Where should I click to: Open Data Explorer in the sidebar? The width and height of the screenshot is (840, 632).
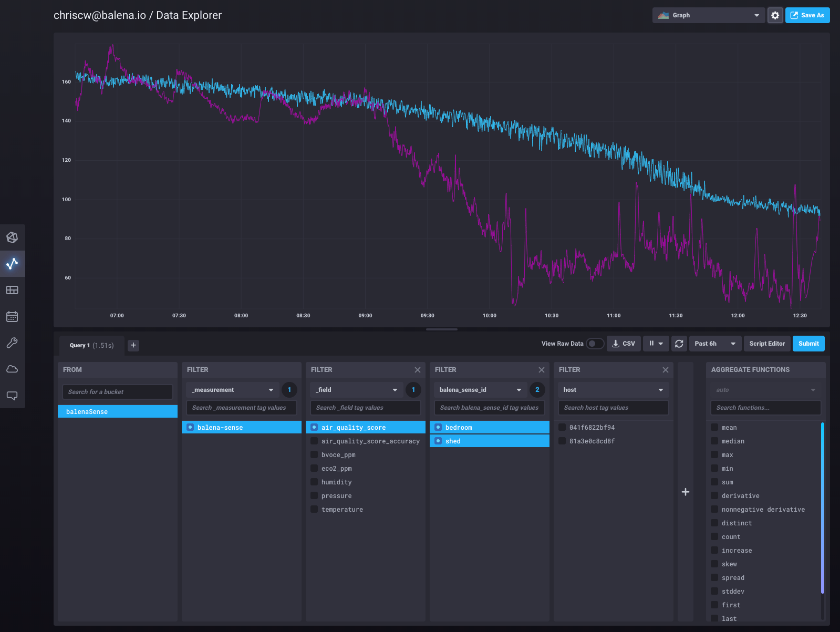pos(12,263)
